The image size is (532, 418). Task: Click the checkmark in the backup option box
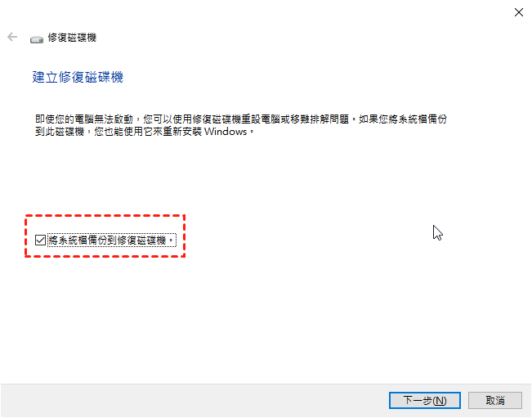[x=40, y=240]
